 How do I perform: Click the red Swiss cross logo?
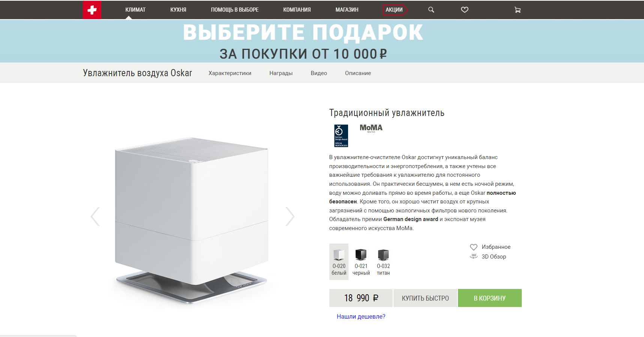coord(92,10)
